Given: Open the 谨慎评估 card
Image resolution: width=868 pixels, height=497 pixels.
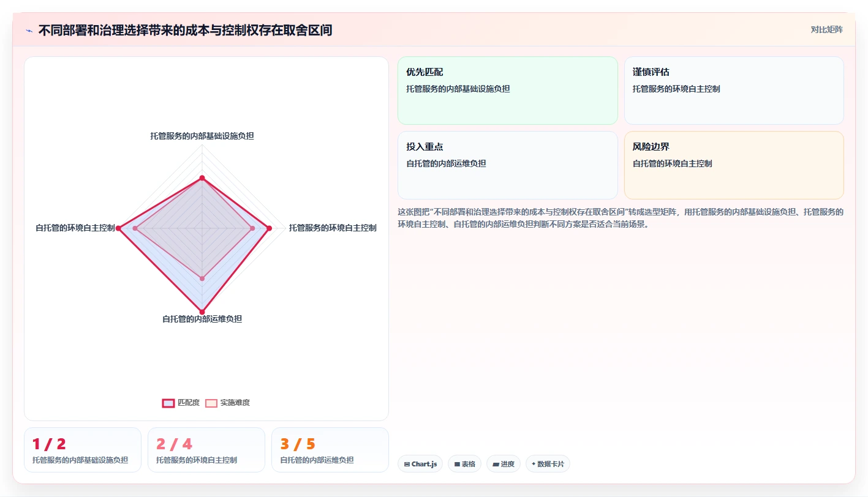Looking at the screenshot, I should pos(734,91).
